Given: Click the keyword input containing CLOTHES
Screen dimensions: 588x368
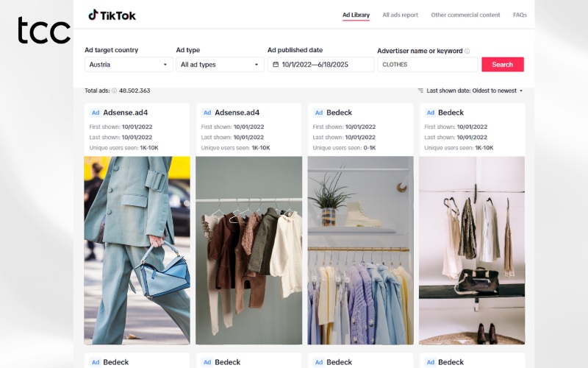Looking at the screenshot, I should [428, 65].
